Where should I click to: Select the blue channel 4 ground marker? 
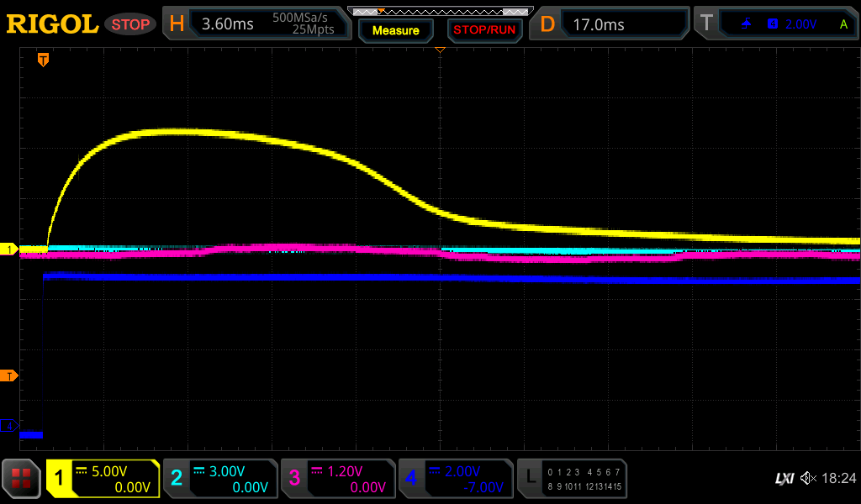click(x=9, y=426)
